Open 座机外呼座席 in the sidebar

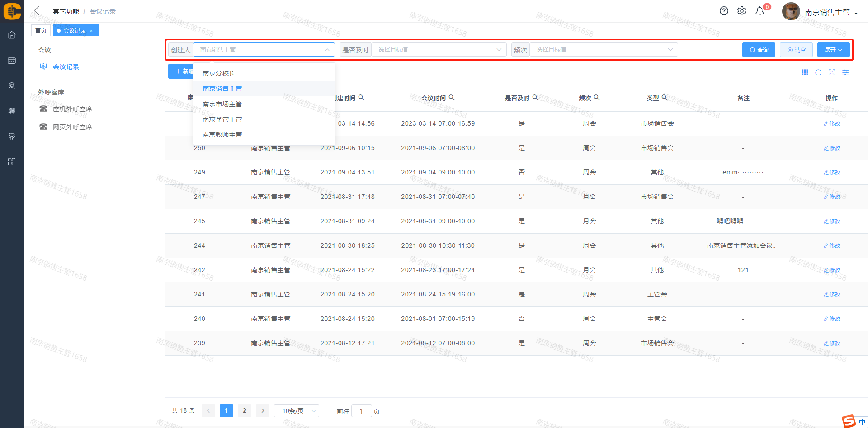(72, 109)
